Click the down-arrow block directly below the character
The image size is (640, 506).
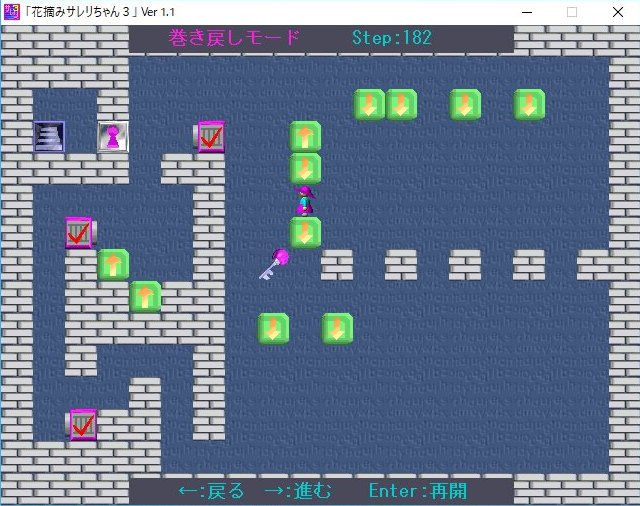click(x=305, y=232)
